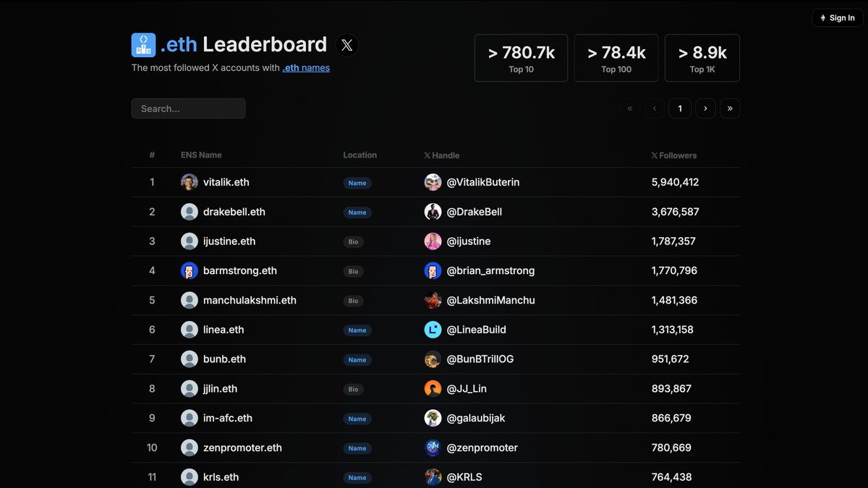Go to first page with double-left arrows

point(630,108)
